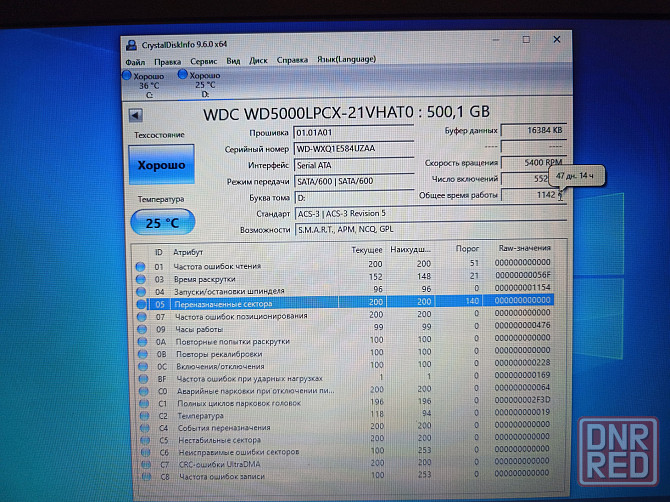Minimize the CrystalDiskInfo window
Viewport: 670px width, 502px height.
pyautogui.click(x=496, y=40)
